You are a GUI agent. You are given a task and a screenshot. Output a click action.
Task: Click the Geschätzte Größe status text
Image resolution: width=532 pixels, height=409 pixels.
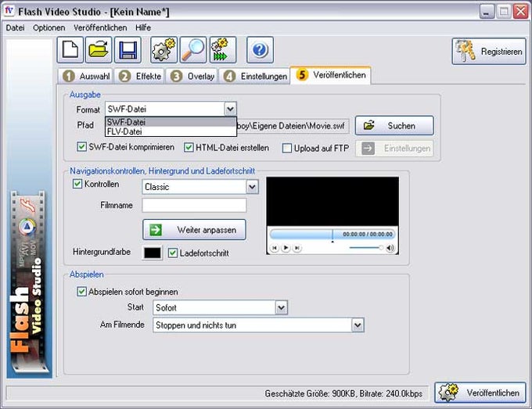343,393
